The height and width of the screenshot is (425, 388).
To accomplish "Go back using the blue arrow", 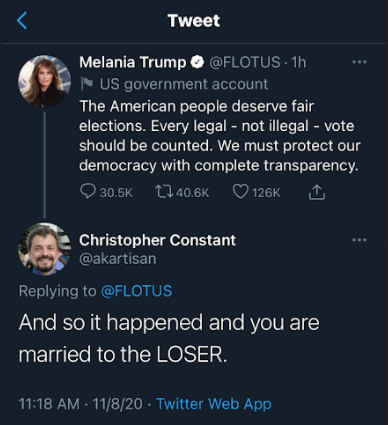I will pyautogui.click(x=22, y=21).
